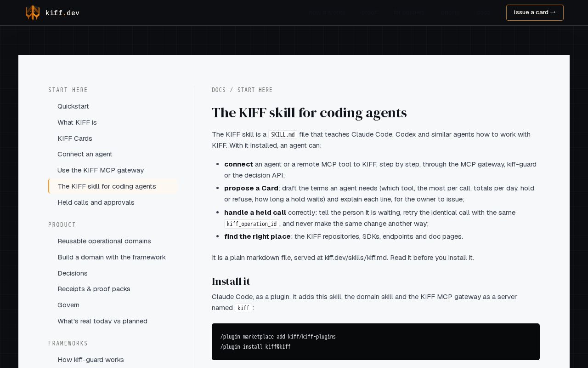Click the page title 'The KIFF skill for coding agents'

(309, 113)
